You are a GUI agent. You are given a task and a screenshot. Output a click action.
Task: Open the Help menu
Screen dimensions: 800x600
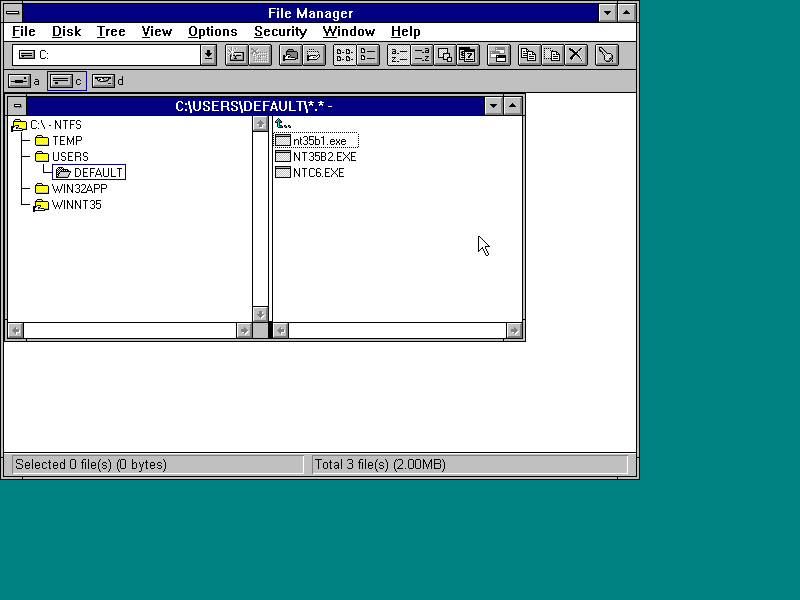point(406,32)
